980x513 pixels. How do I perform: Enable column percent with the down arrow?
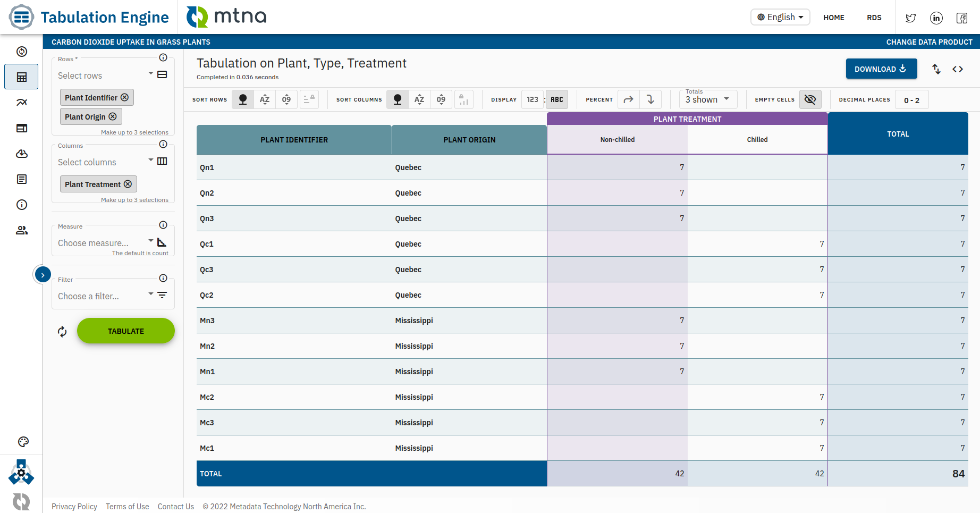(x=650, y=99)
